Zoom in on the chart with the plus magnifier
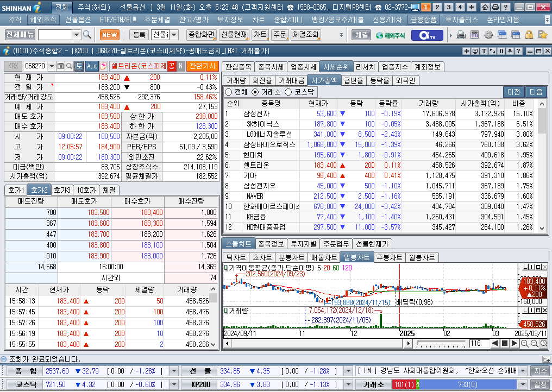 524,344
